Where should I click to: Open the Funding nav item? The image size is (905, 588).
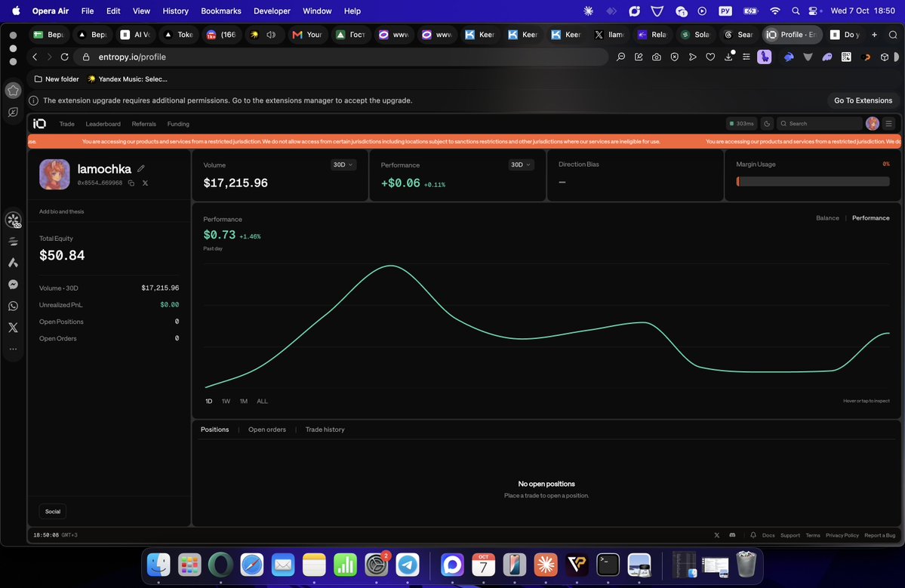coord(178,124)
